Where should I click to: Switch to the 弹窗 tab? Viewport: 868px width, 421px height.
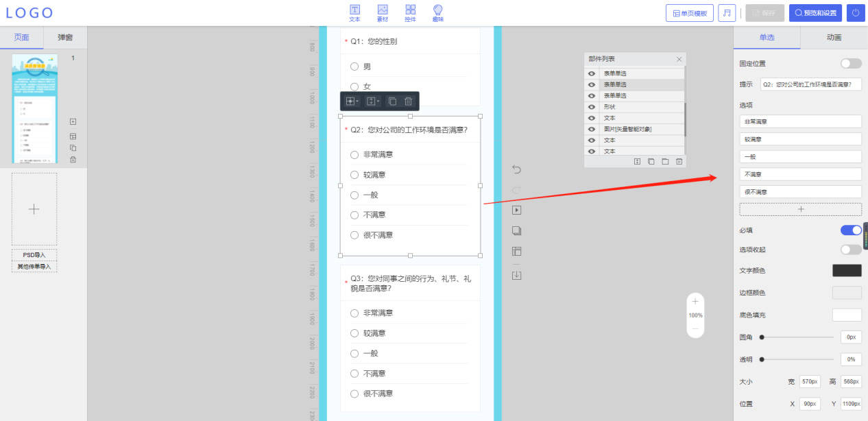[x=65, y=38]
